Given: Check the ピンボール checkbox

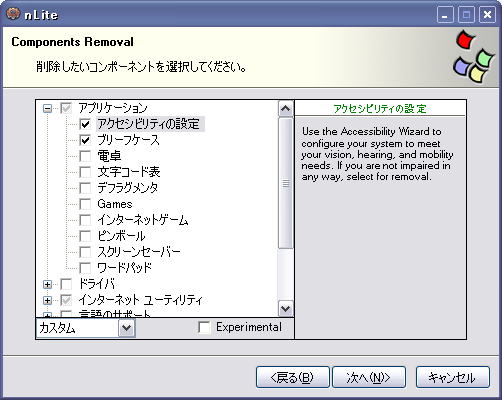Looking at the screenshot, I should pos(85,236).
